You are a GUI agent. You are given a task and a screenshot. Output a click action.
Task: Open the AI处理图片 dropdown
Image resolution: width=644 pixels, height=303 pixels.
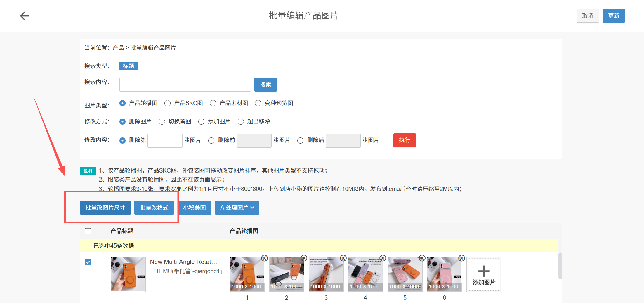237,208
